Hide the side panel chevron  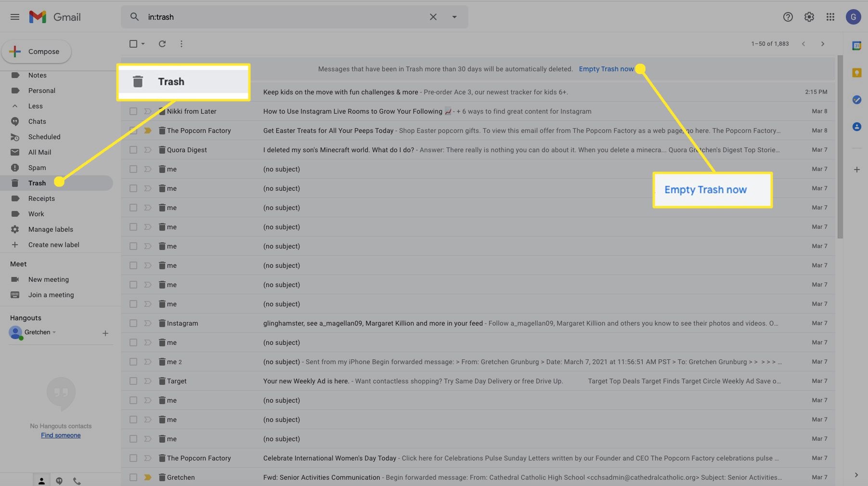coord(856,475)
